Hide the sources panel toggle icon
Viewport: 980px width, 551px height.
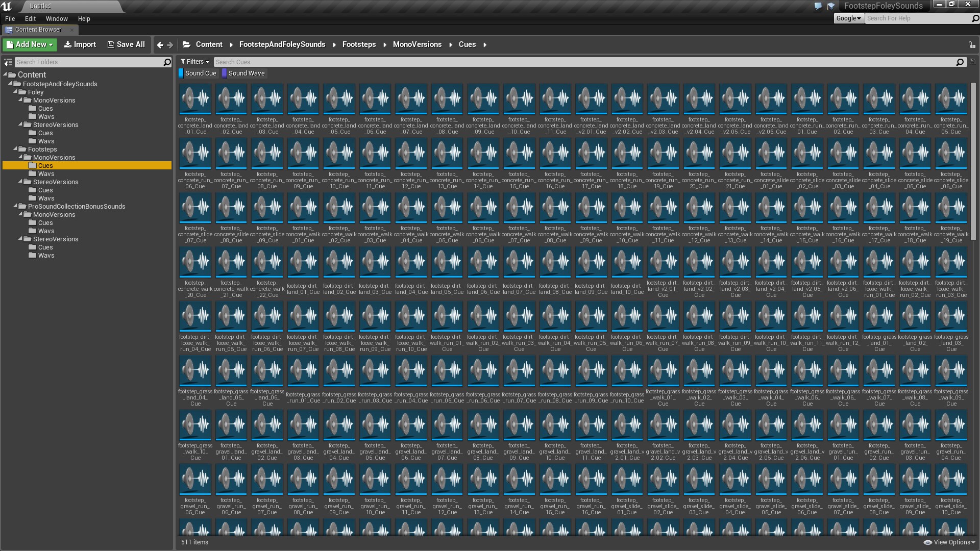point(8,62)
